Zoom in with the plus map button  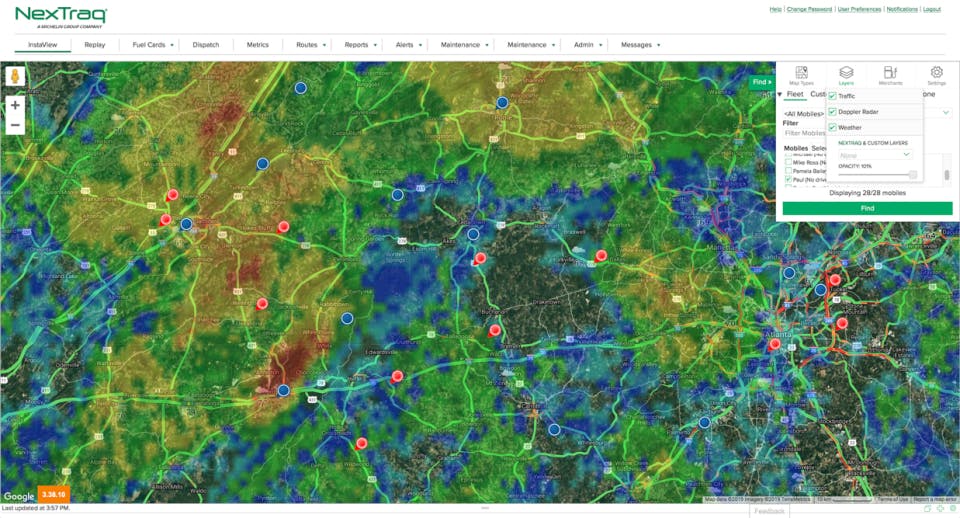coord(15,105)
